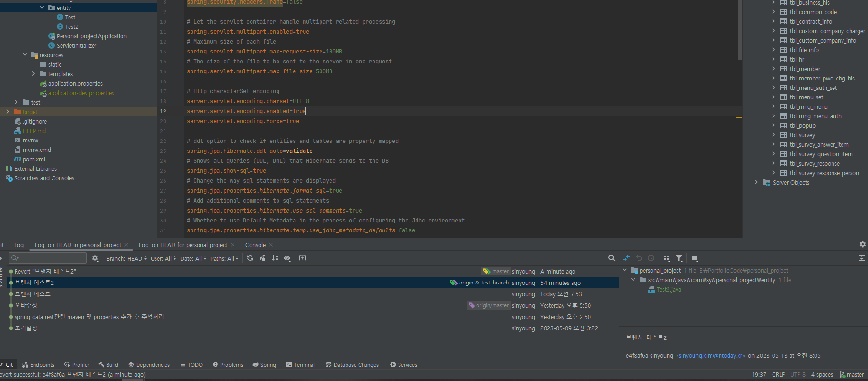Open the TODO tool window

click(191, 365)
